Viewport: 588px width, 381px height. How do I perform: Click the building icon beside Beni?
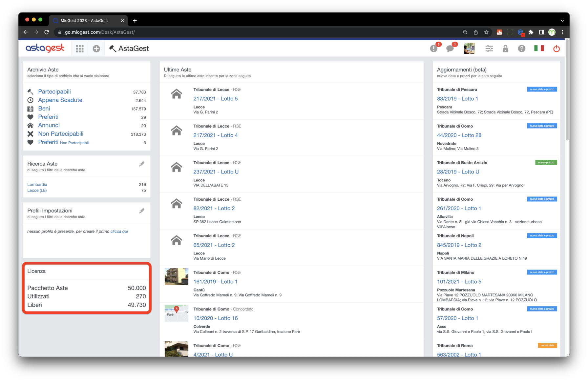30,109
